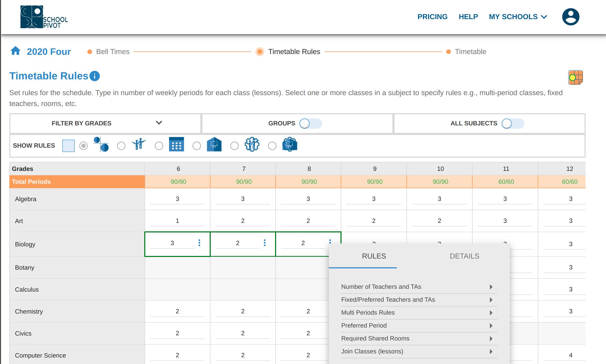Click the light blue Show Rules swatch
Viewport: 606px width, 364px height.
coord(69,146)
